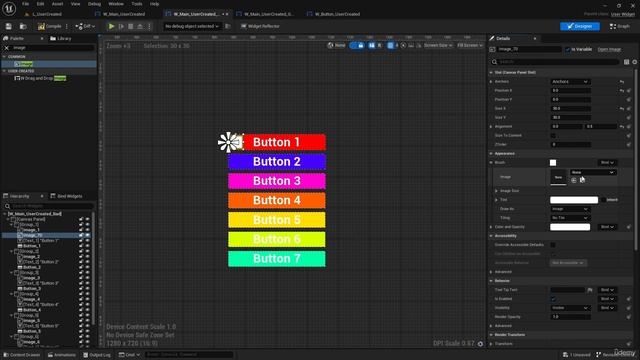
Task: Open the Image asset None dropdown
Action: click(593, 172)
